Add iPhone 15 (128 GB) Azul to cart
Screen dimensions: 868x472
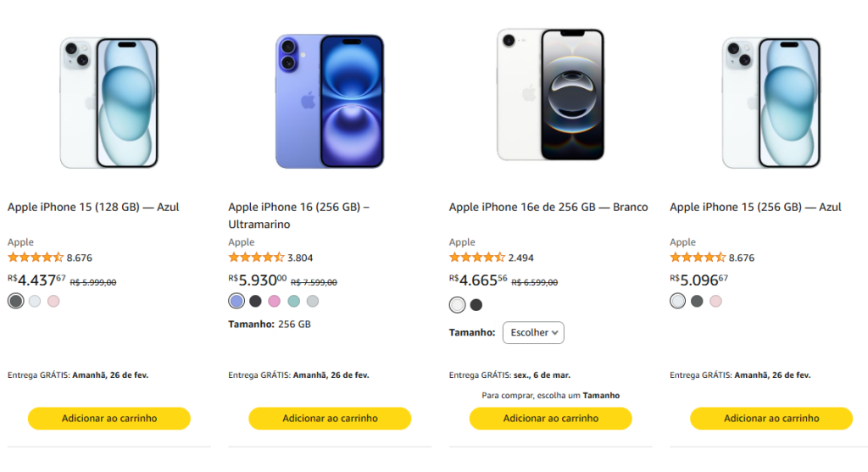(x=109, y=419)
